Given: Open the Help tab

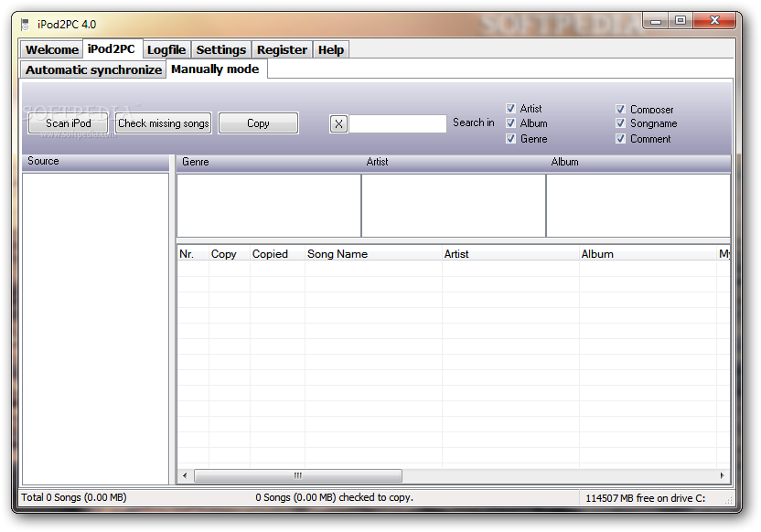Looking at the screenshot, I should pos(330,50).
